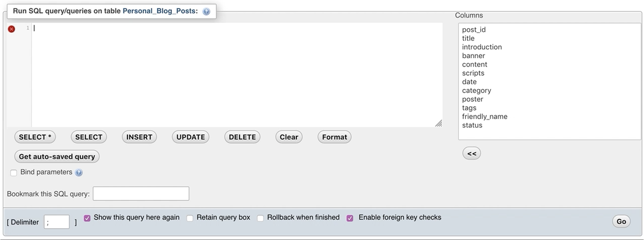The image size is (644, 240).
Task: Click the red error icon beside line 1
Action: click(x=12, y=29)
